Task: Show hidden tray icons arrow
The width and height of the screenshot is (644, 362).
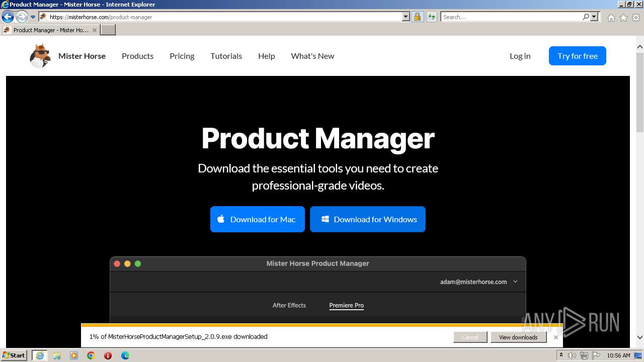Action: point(561,355)
